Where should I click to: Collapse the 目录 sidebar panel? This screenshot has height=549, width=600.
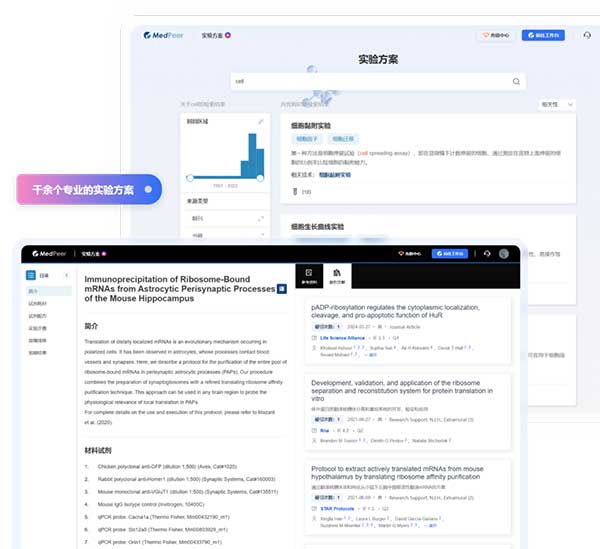67,274
